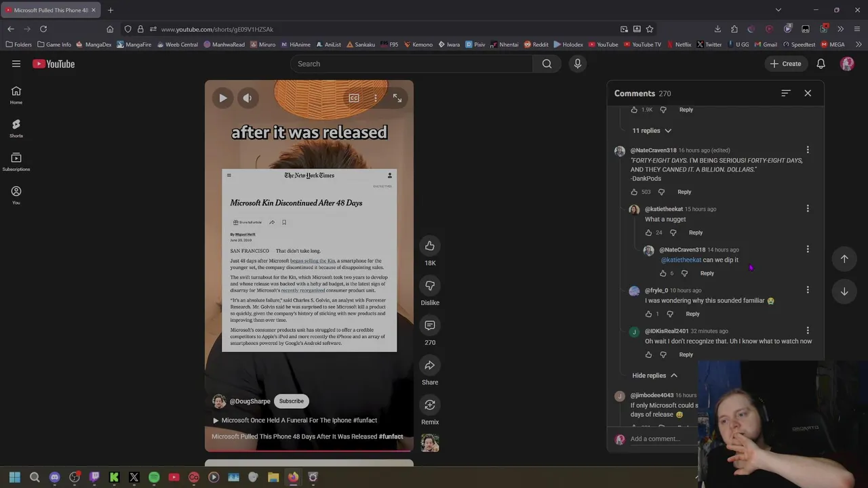This screenshot has width=868, height=488.
Task: Go to previous short with up arrow
Action: click(844, 258)
